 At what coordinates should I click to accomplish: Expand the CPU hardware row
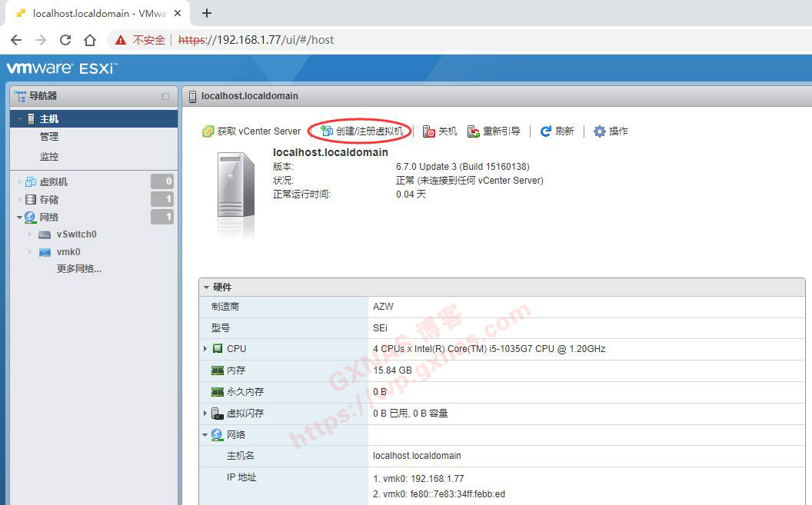click(205, 349)
